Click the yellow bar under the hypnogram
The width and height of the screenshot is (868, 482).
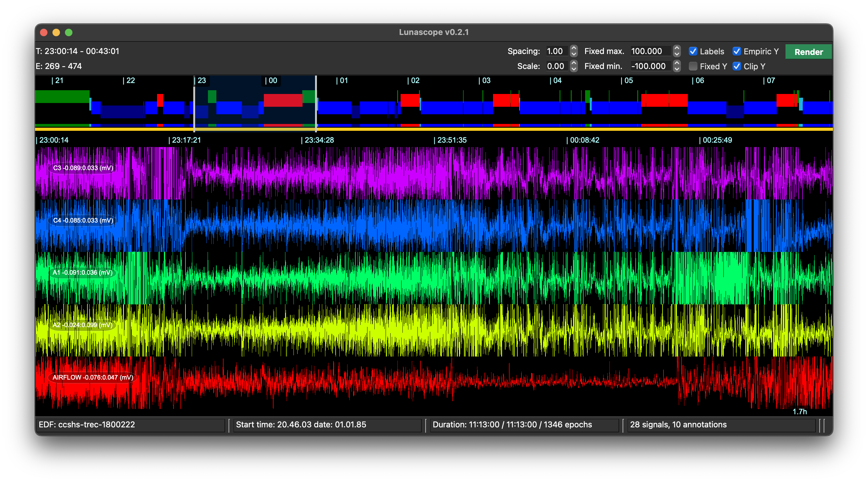539,129
